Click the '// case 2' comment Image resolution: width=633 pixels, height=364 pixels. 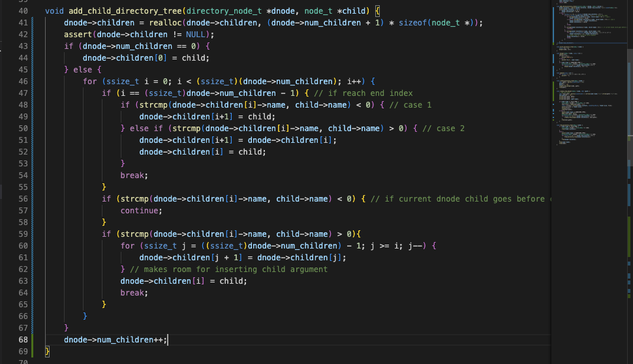[x=442, y=129]
